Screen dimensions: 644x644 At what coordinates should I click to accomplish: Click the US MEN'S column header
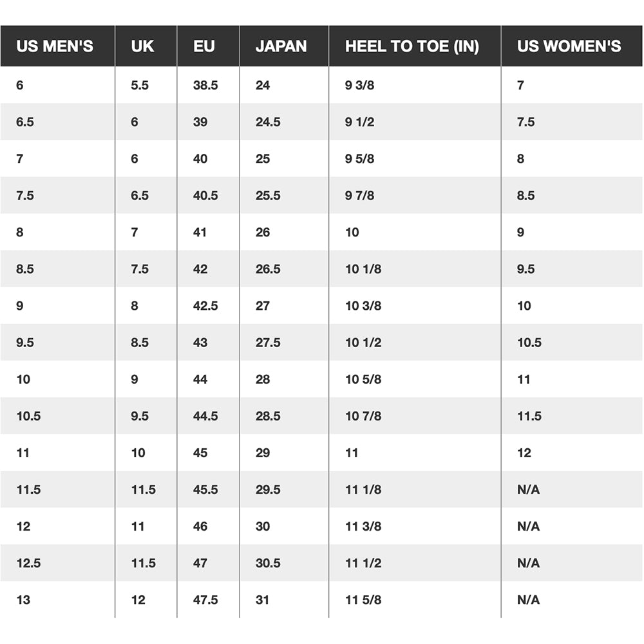[55, 46]
